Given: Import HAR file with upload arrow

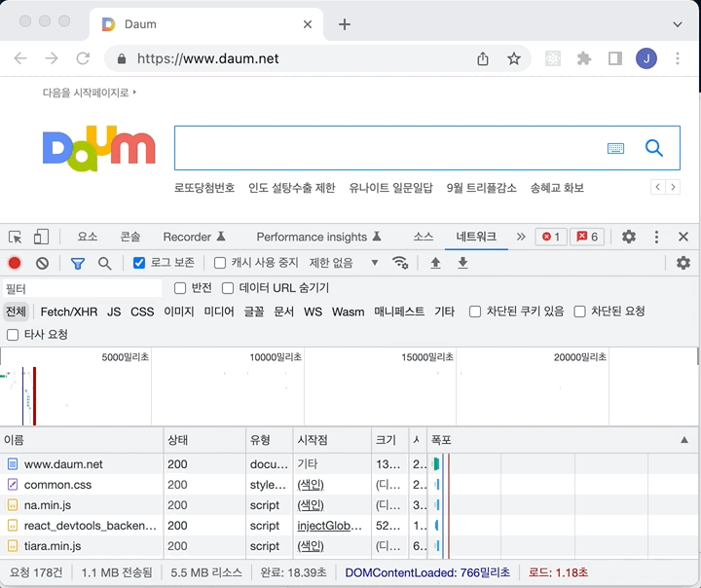Looking at the screenshot, I should [x=435, y=263].
